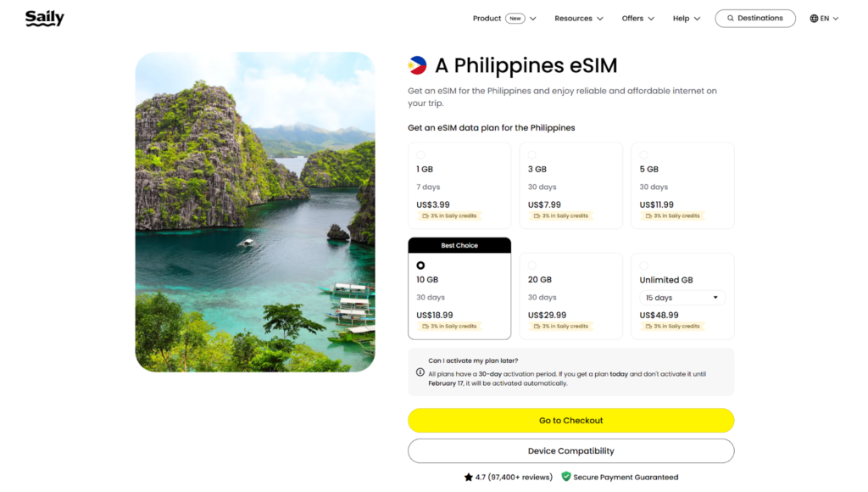Click the globe language icon

812,18
